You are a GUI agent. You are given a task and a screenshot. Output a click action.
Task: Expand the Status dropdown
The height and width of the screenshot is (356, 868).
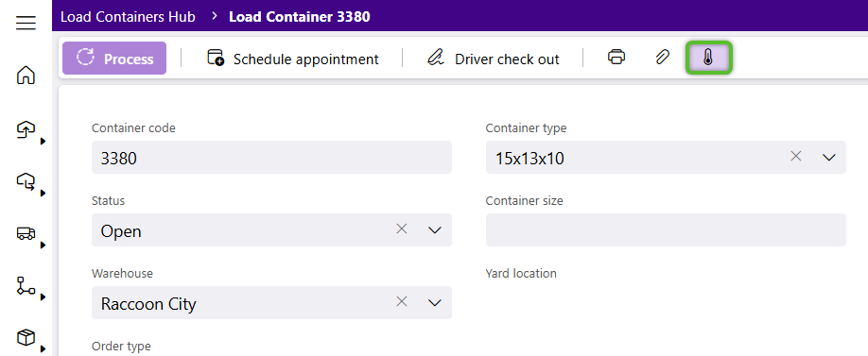[x=435, y=230]
